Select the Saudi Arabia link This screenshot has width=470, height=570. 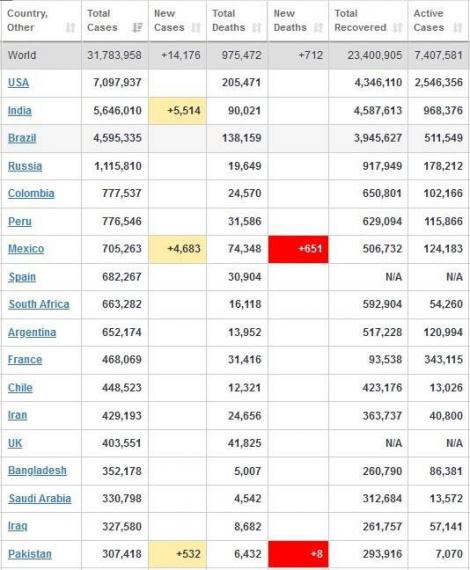(40, 498)
